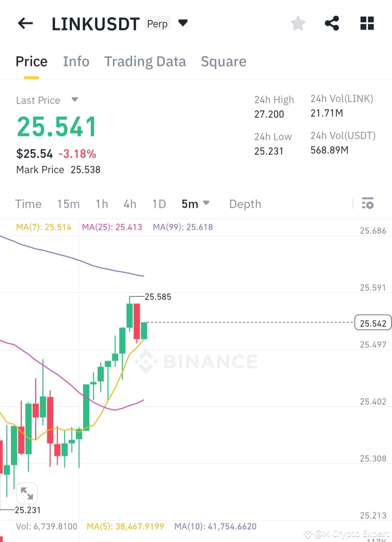Viewport: 392px width, 542px height.
Task: Expand chart to fullscreen via corner icon
Action: [28, 493]
